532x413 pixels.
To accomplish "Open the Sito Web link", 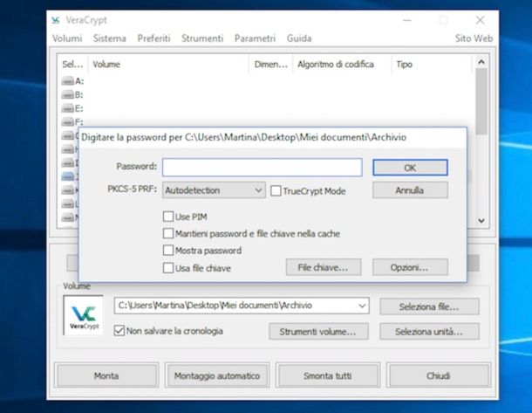I will [x=474, y=38].
